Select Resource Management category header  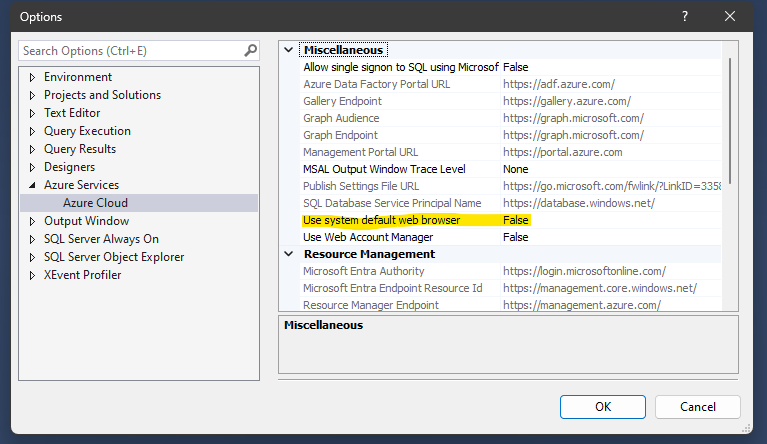(x=369, y=254)
